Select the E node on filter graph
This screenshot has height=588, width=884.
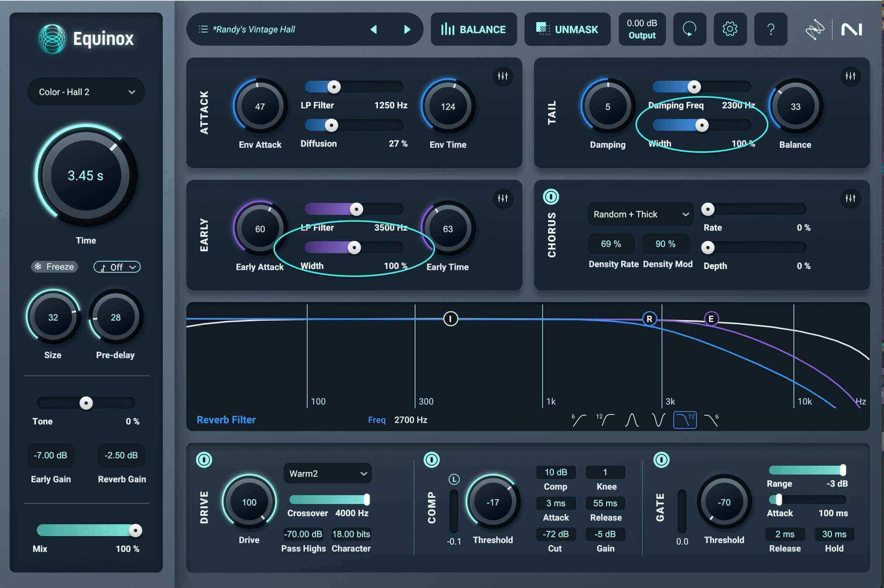pos(711,319)
